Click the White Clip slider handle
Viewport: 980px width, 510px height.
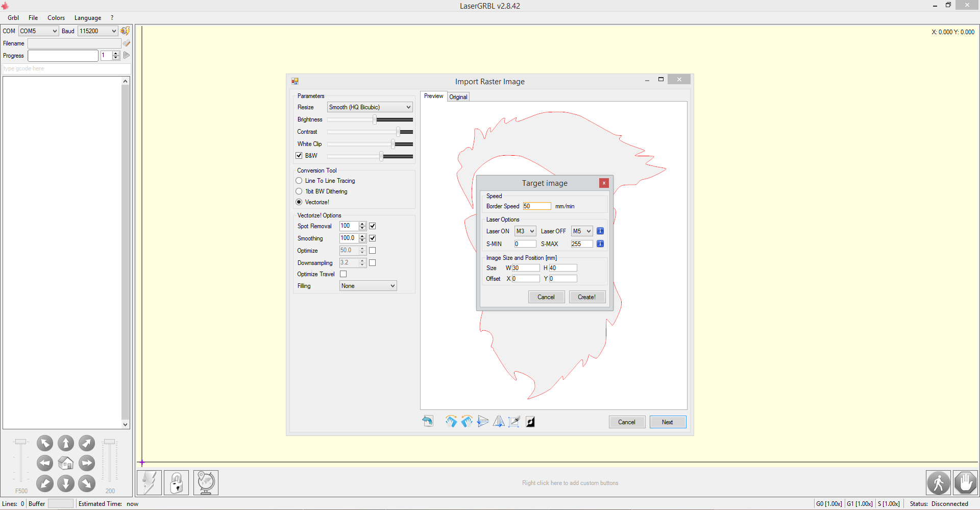point(393,144)
